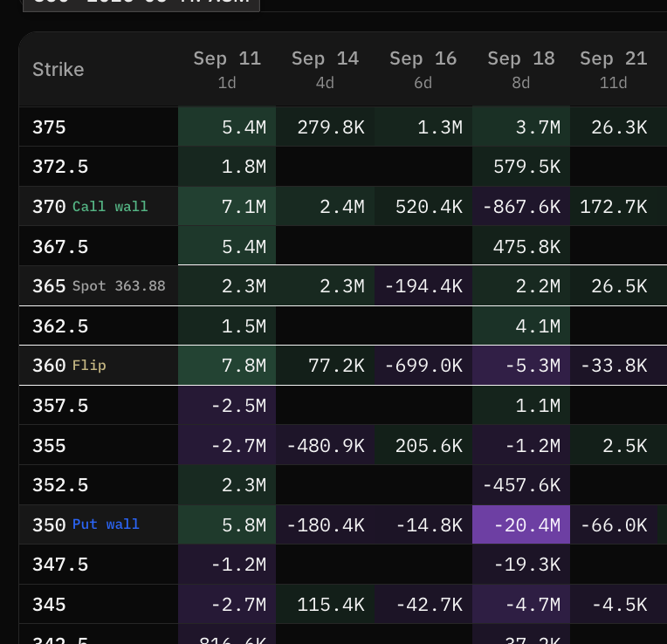
Task: Click the -4.7M cell in row 345
Action: (x=521, y=605)
